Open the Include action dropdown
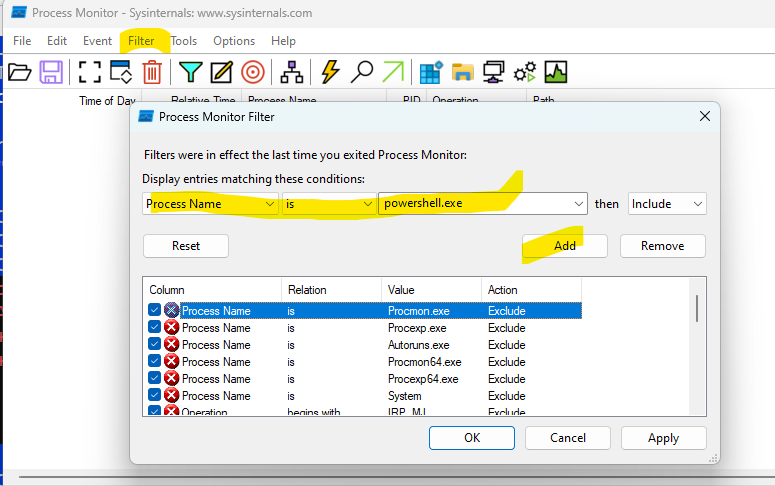 point(667,204)
